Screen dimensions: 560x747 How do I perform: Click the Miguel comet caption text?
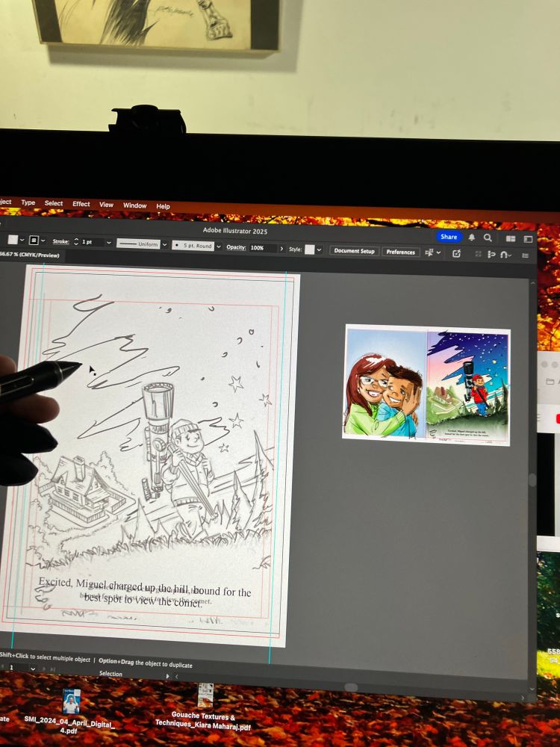coord(144,592)
